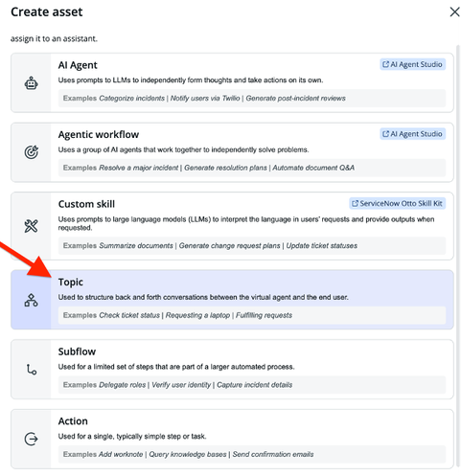This screenshot has width=461, height=476.
Task: Open AI Agent Studio link on AI Agent card
Action: 412,64
